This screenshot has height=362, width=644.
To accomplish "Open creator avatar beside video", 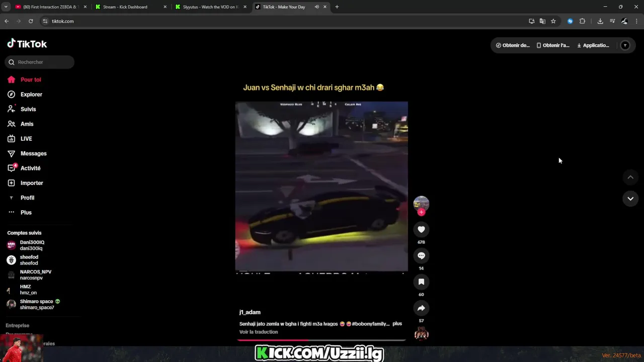I will point(421,203).
